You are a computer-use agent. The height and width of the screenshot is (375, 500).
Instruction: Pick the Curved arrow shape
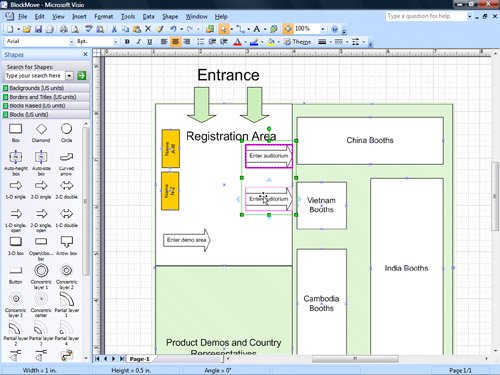(66, 163)
